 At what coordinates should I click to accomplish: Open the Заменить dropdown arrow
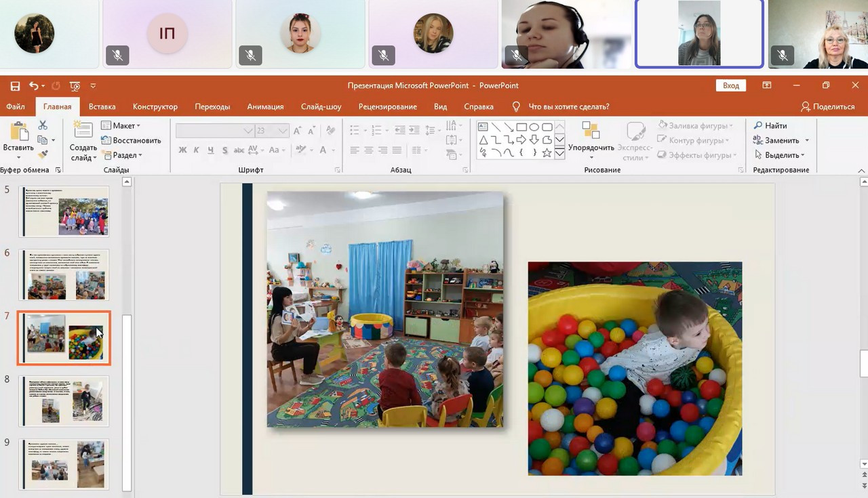click(807, 140)
